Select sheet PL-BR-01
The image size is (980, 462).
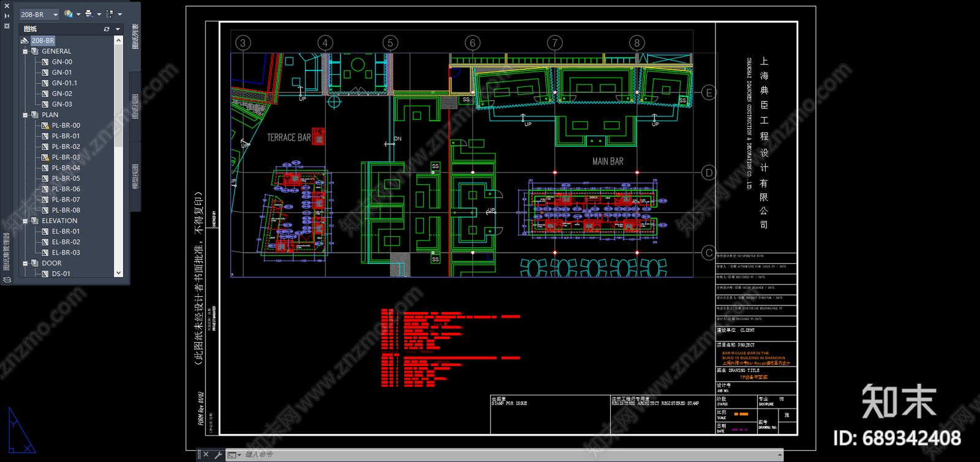[66, 136]
